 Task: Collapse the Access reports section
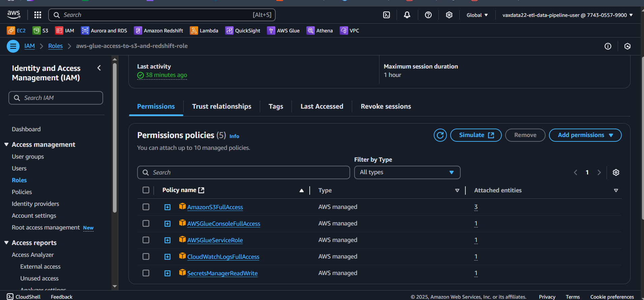coord(6,243)
